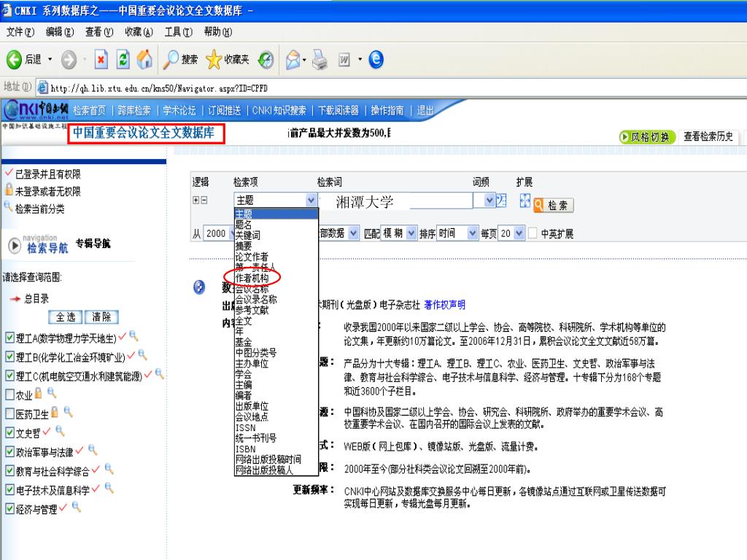
Task: Stop page loading with red X icon
Action: [x=101, y=60]
